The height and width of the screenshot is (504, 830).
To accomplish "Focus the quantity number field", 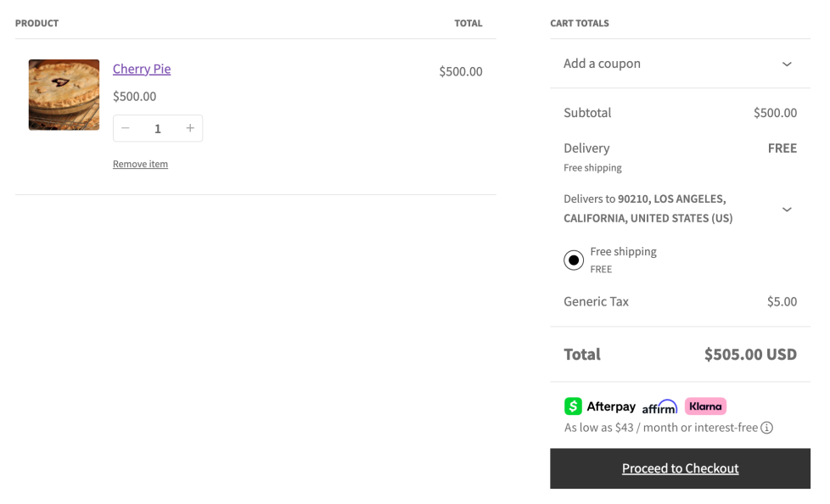I will [x=158, y=128].
